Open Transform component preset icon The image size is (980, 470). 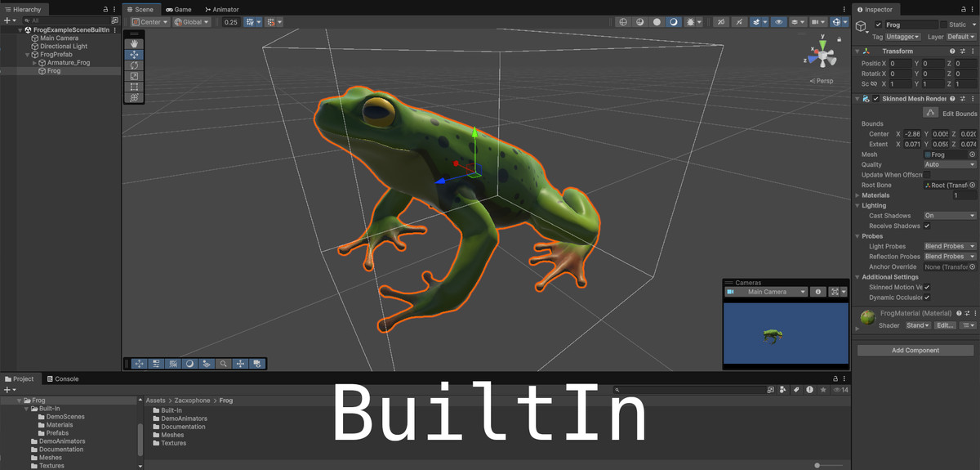point(962,51)
